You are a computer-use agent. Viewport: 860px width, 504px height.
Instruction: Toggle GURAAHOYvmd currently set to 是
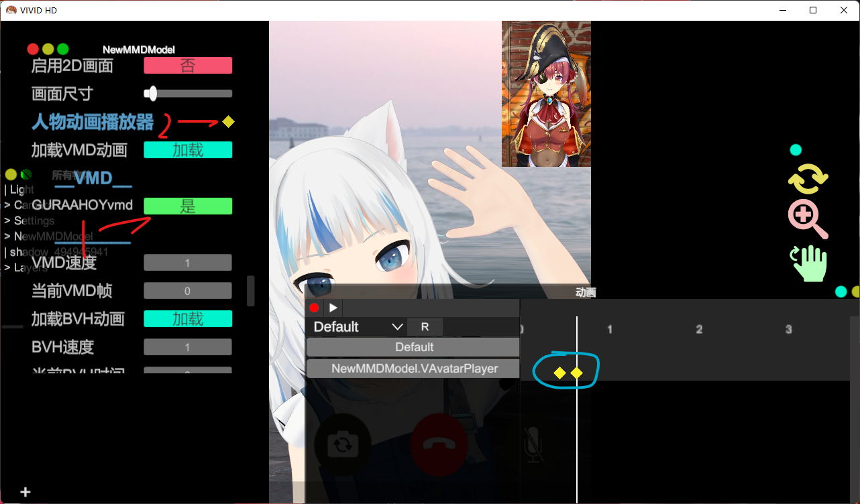pyautogui.click(x=188, y=206)
